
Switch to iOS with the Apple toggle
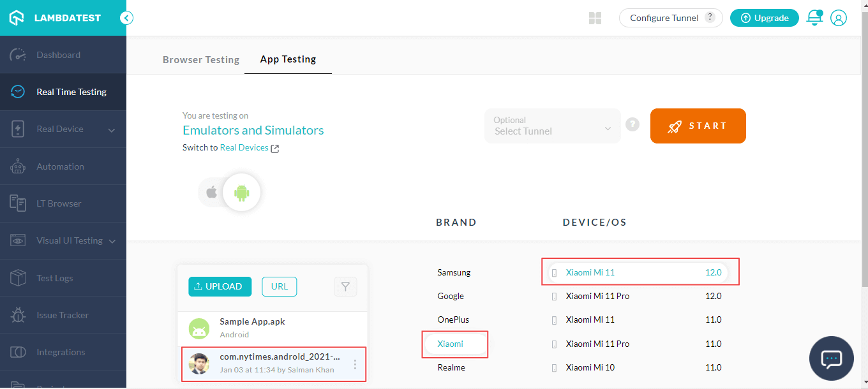[x=211, y=191]
